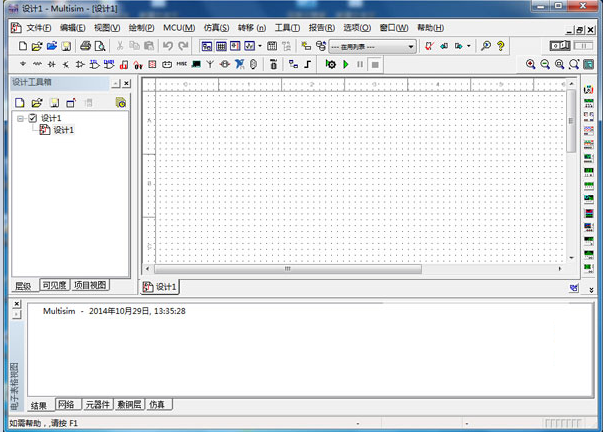Click the zoom in magnifier icon
Image resolution: width=603 pixels, height=432 pixels.
(531, 64)
